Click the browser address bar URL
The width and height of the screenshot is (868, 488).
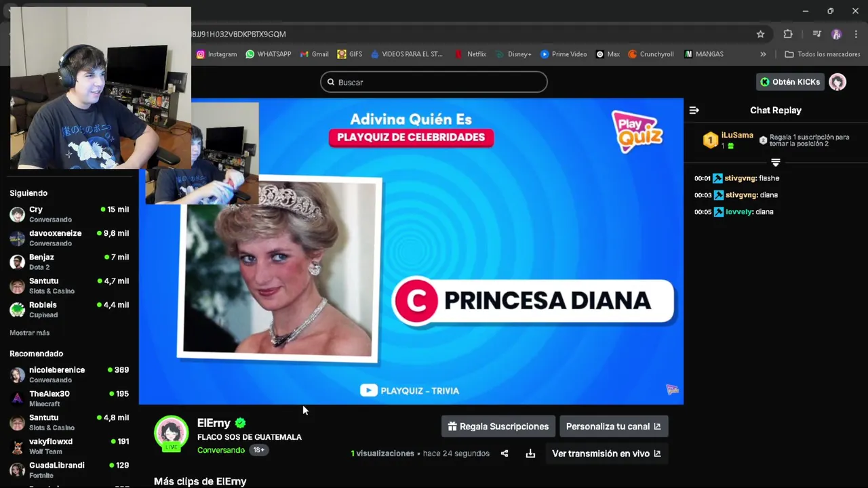coord(239,34)
